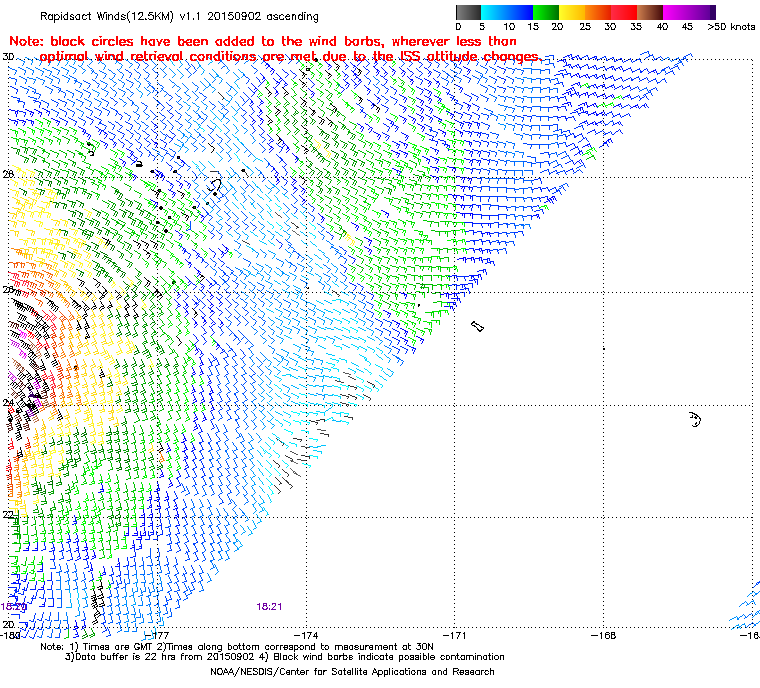Click the red note line starting "Note: black circles"
760x688 pixels.
click(263, 41)
